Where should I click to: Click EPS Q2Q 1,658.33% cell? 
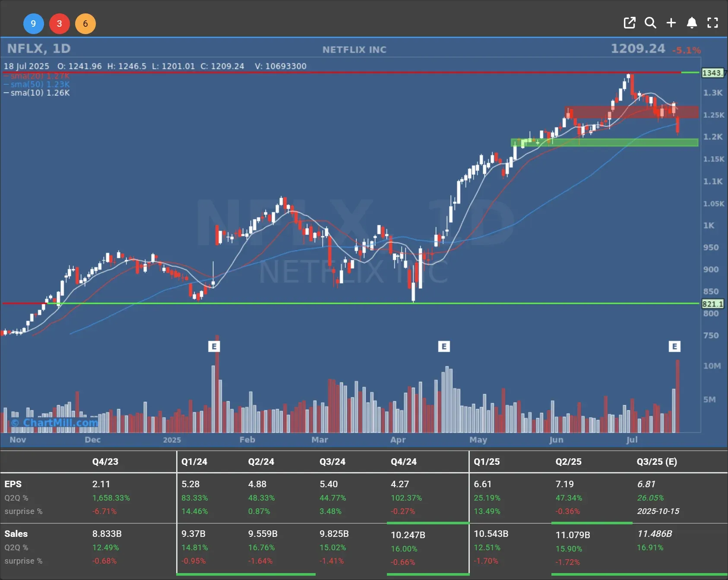pos(111,498)
